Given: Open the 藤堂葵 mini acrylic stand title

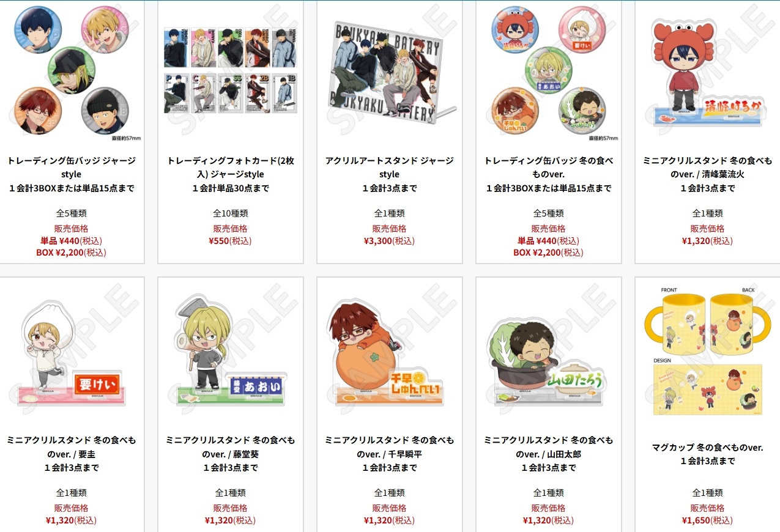Looking at the screenshot, I should point(231,447).
